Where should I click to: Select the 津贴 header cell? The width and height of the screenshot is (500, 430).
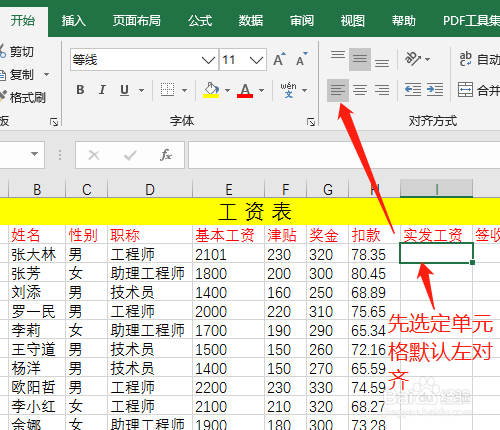click(285, 235)
